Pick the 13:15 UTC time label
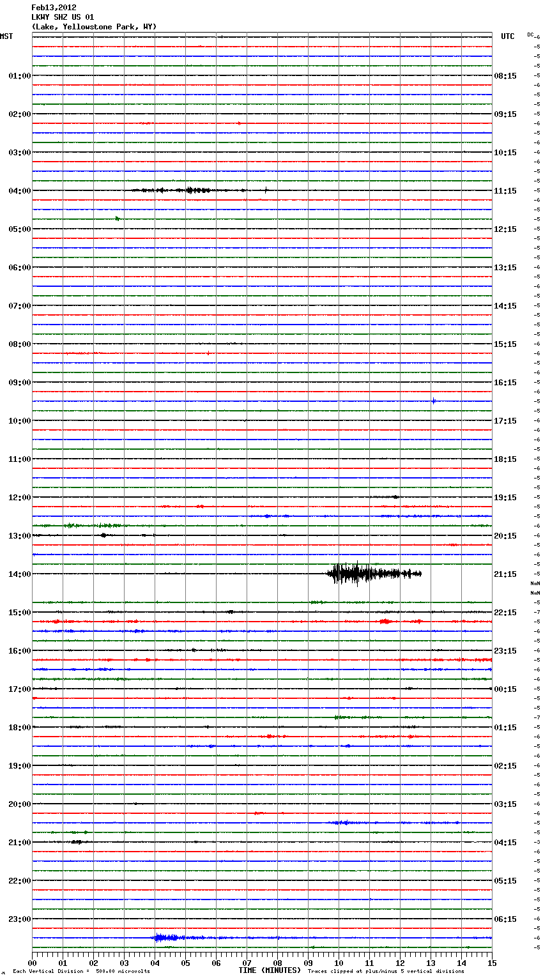This screenshot has height=980, width=543. pyautogui.click(x=505, y=268)
